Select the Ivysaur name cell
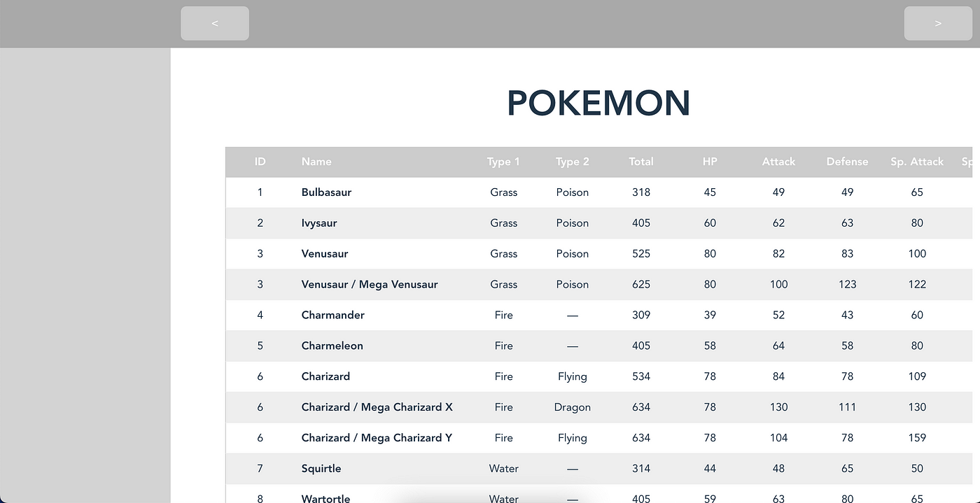980x503 pixels. coord(319,223)
